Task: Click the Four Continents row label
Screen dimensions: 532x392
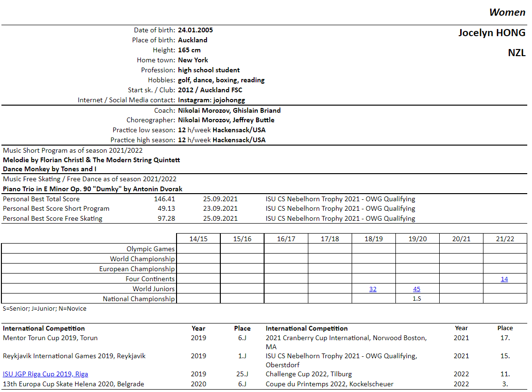Action: pos(150,279)
